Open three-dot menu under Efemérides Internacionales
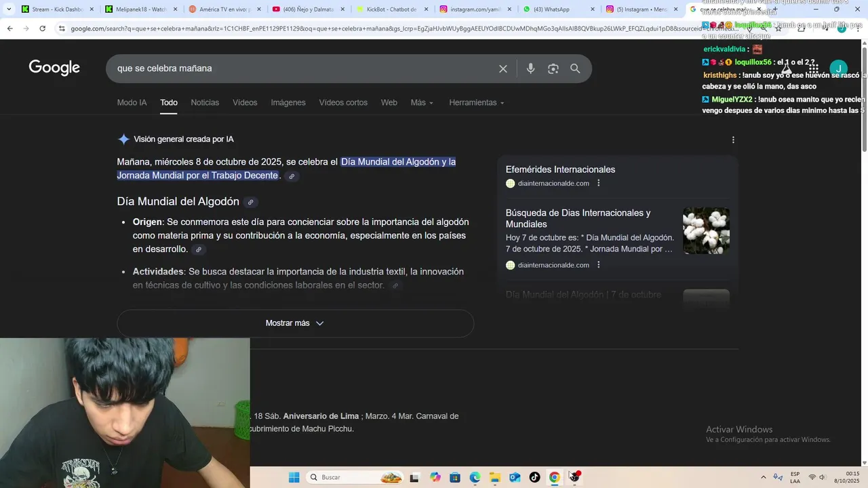Image resolution: width=868 pixels, height=488 pixels. (x=598, y=183)
